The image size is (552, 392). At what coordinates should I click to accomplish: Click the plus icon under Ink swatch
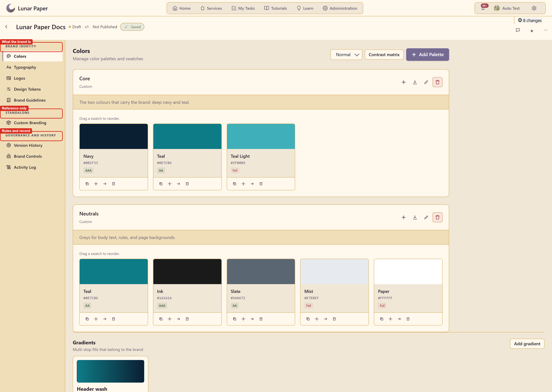click(170, 319)
